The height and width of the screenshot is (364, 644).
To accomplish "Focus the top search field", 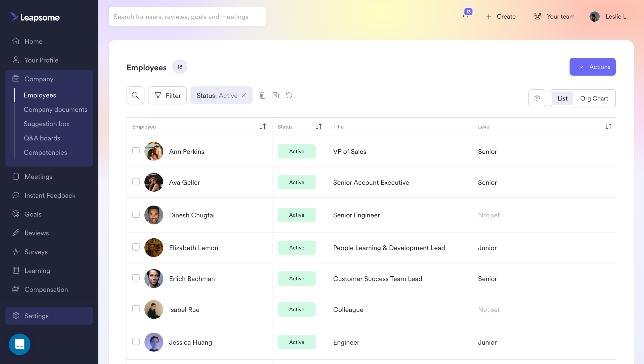I will pos(187,17).
